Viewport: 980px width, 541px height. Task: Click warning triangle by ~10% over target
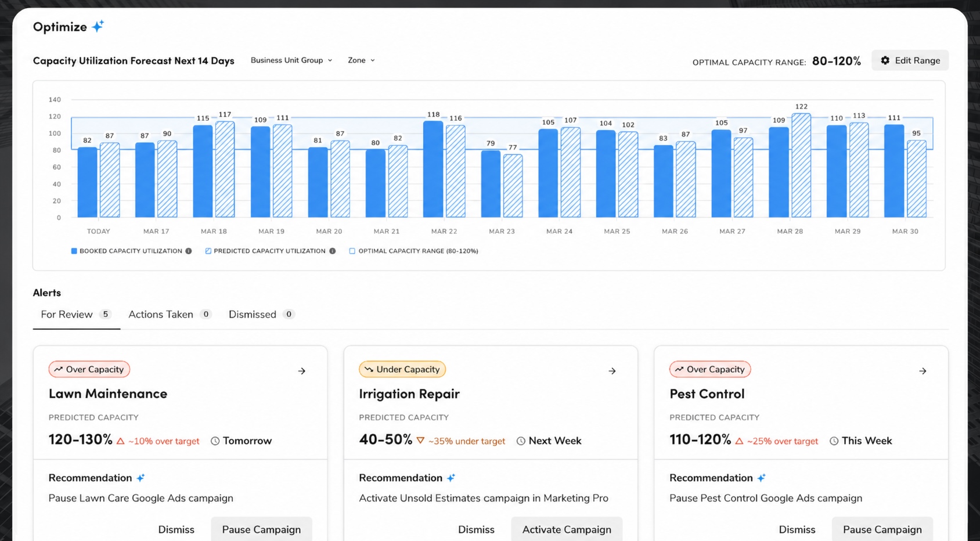click(121, 441)
